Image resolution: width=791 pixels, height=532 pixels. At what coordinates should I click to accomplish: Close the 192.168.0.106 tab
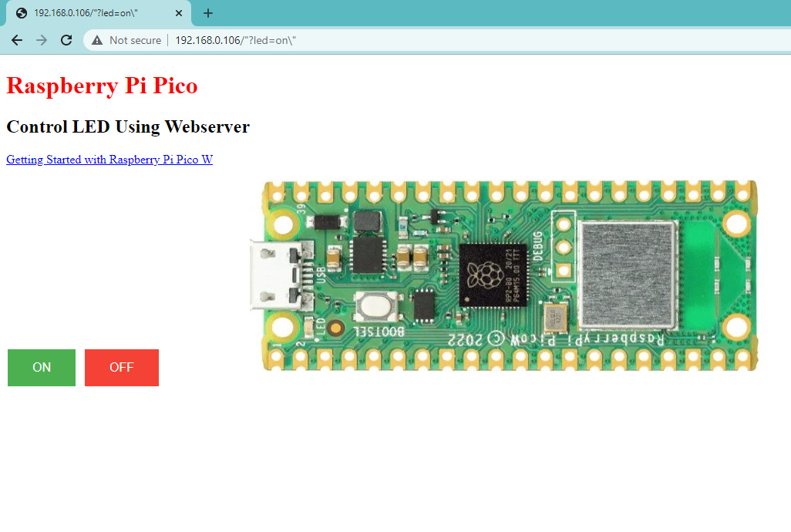[179, 13]
